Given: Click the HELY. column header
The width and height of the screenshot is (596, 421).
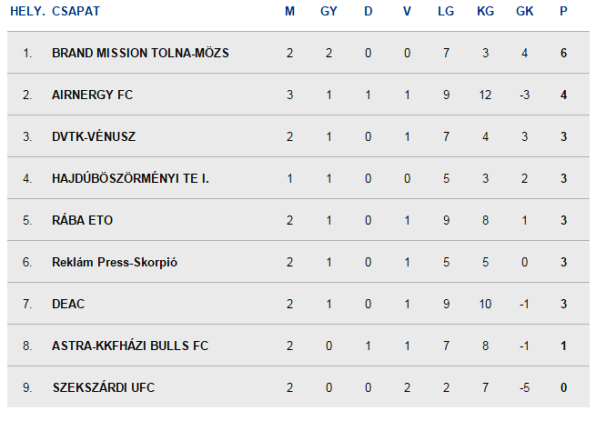Looking at the screenshot, I should point(27,11).
